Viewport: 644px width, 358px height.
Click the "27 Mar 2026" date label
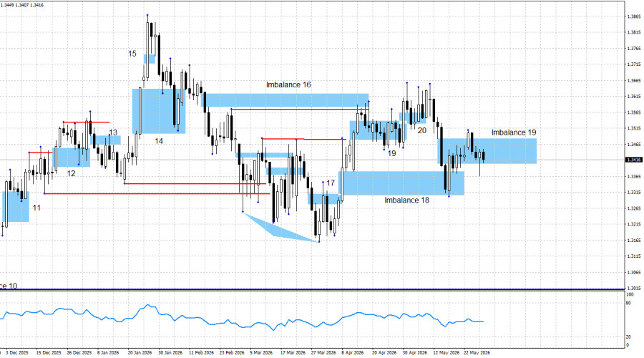click(x=323, y=353)
